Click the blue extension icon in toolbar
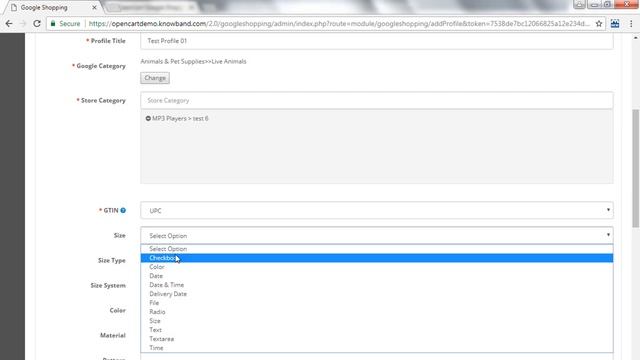This screenshot has height=360, width=640. 615,24
